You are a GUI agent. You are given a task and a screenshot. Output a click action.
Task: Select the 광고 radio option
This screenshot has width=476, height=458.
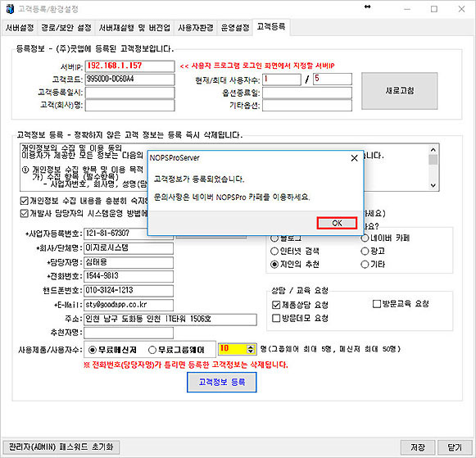pyautogui.click(x=365, y=251)
